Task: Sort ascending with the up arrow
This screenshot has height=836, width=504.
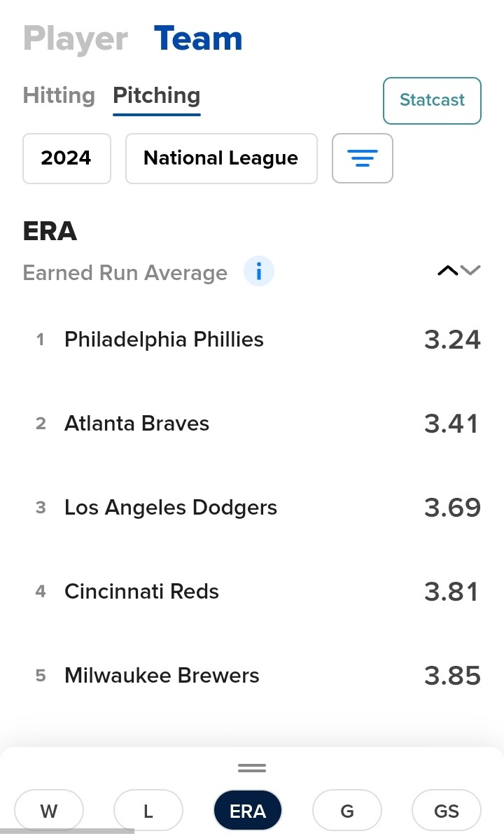Action: tap(447, 271)
